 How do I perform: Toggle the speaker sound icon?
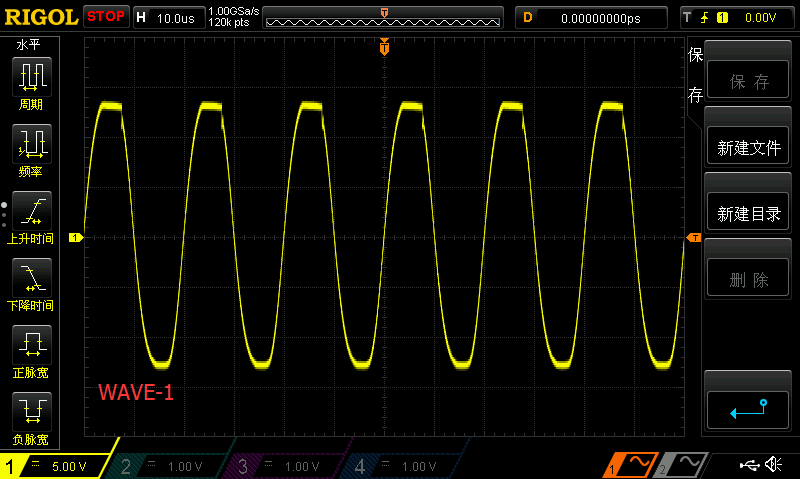point(774,464)
